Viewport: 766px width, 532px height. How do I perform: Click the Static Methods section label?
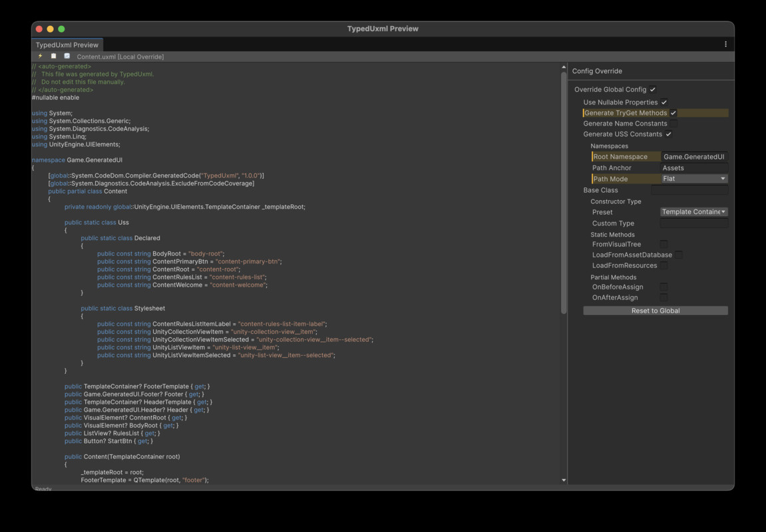point(612,235)
